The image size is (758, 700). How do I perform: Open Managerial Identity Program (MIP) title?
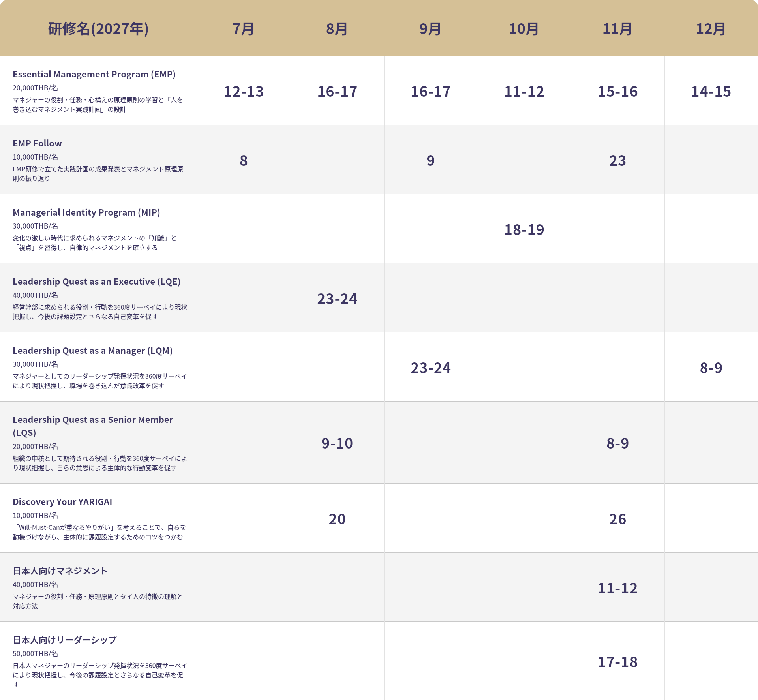(86, 212)
